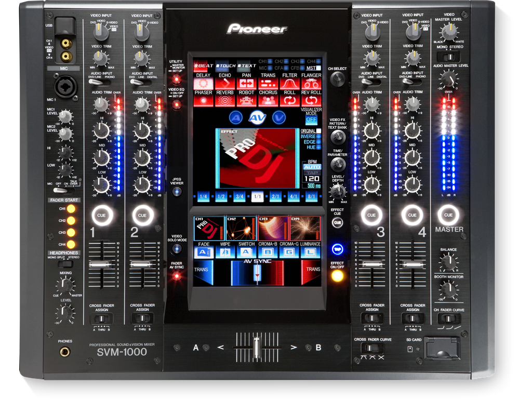
Task: Toggle Visualizer Mode OFF button
Action: [x=311, y=120]
